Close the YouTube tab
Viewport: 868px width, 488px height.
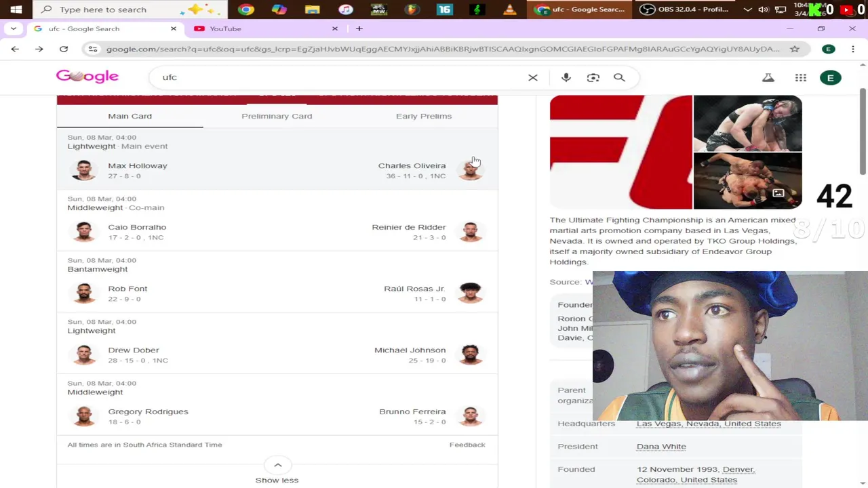tap(334, 28)
